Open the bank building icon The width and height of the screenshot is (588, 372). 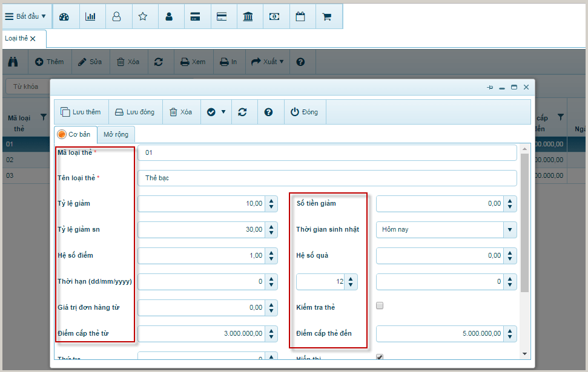pos(248,16)
